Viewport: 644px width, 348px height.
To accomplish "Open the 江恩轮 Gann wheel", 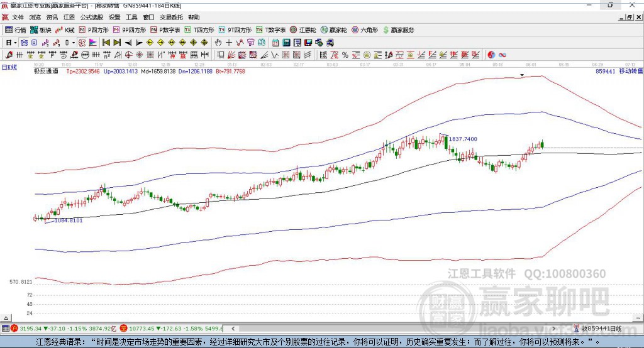I will click(303, 30).
